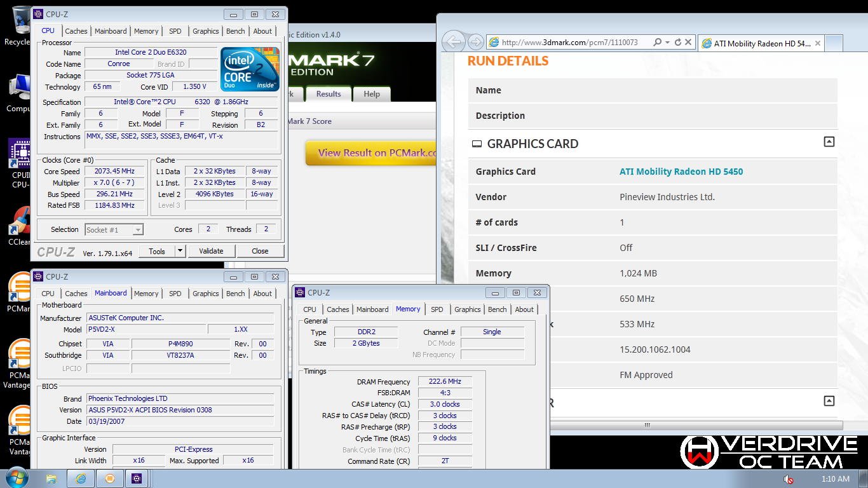
Task: Click the Command Rate 2T value
Action: pos(445,461)
